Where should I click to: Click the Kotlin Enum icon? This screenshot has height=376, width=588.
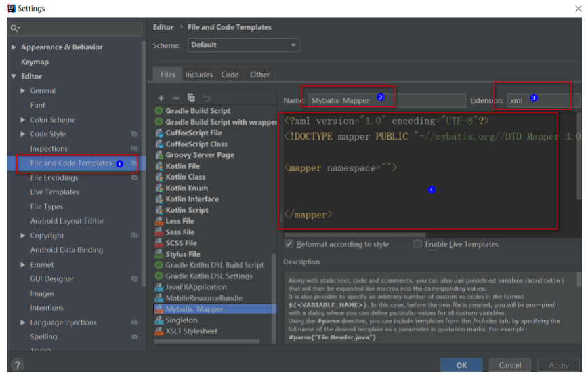point(159,188)
